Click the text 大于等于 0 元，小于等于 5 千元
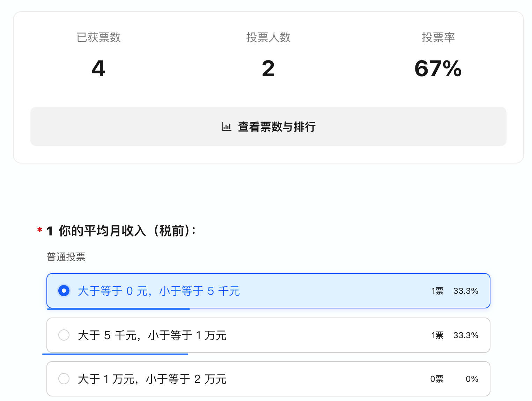532x401 pixels. 159,291
